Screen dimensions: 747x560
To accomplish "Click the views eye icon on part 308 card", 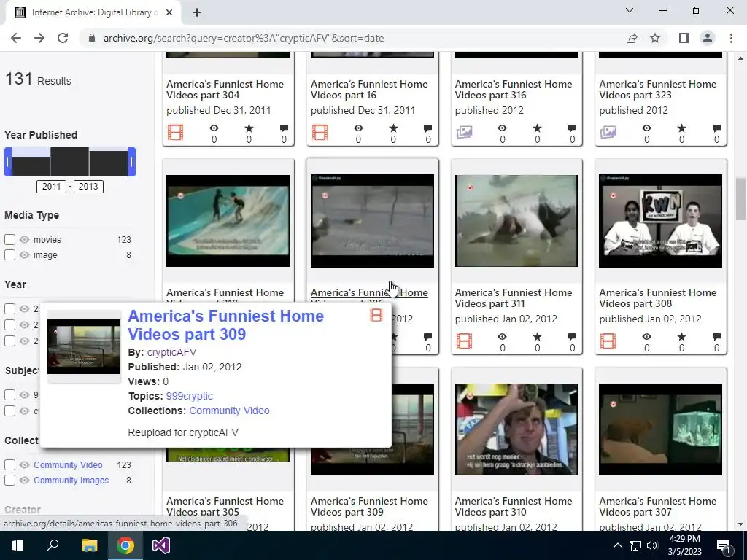I will click(646, 337).
